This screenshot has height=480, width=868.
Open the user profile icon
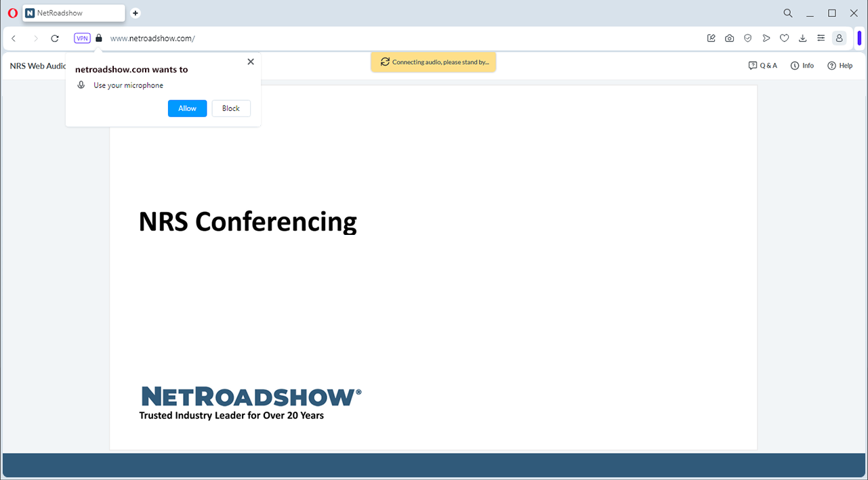coord(839,38)
